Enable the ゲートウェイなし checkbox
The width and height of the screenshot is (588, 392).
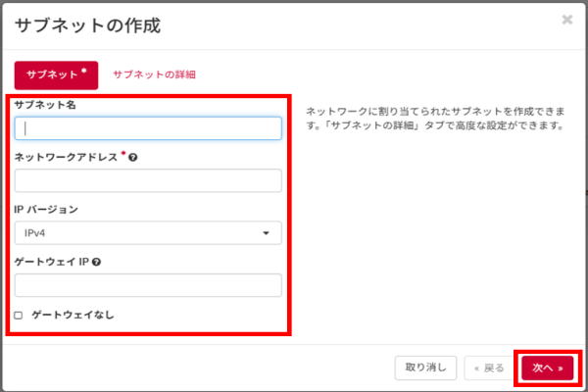[x=20, y=315]
